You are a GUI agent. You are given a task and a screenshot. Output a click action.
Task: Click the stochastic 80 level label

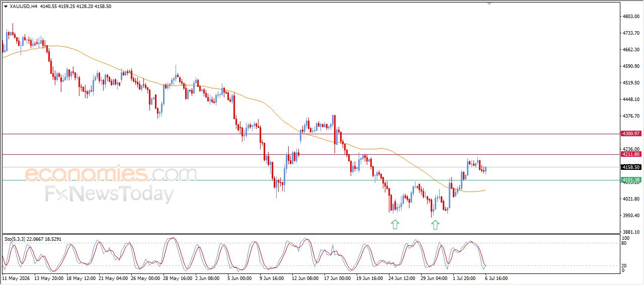click(x=624, y=243)
